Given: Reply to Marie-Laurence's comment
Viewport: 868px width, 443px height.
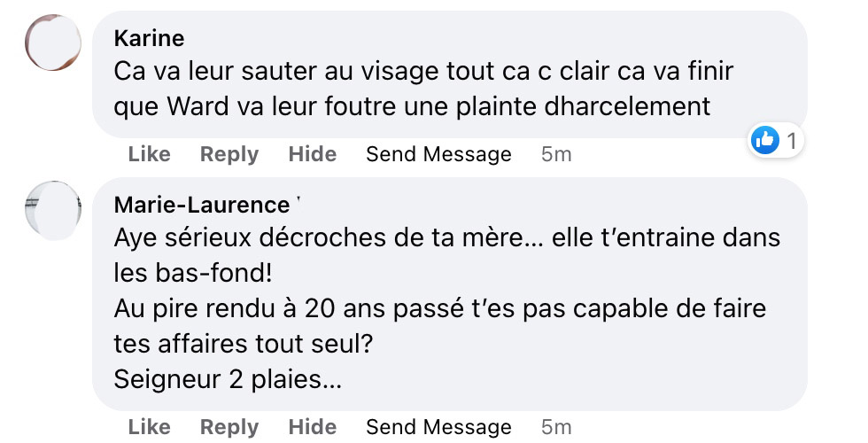Looking at the screenshot, I should pos(229,427).
